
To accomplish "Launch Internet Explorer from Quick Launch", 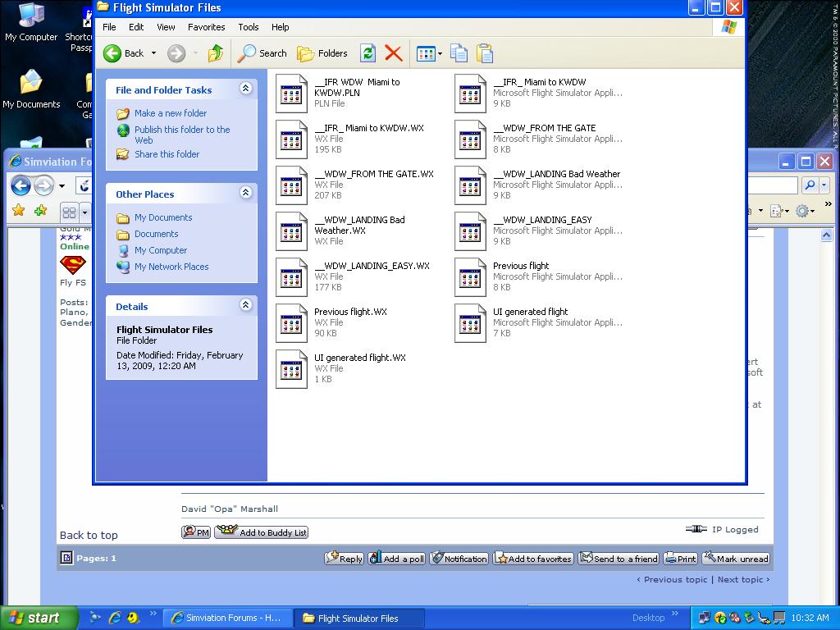I will click(115, 618).
